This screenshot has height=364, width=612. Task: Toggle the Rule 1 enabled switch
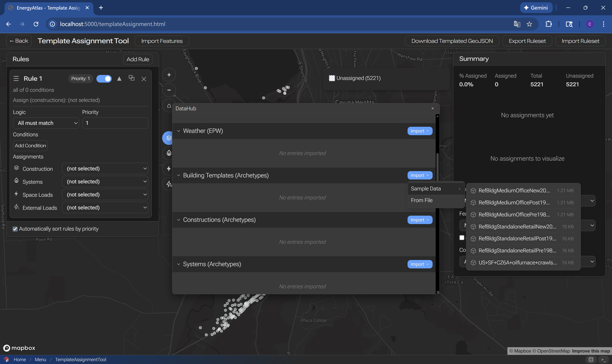(104, 79)
